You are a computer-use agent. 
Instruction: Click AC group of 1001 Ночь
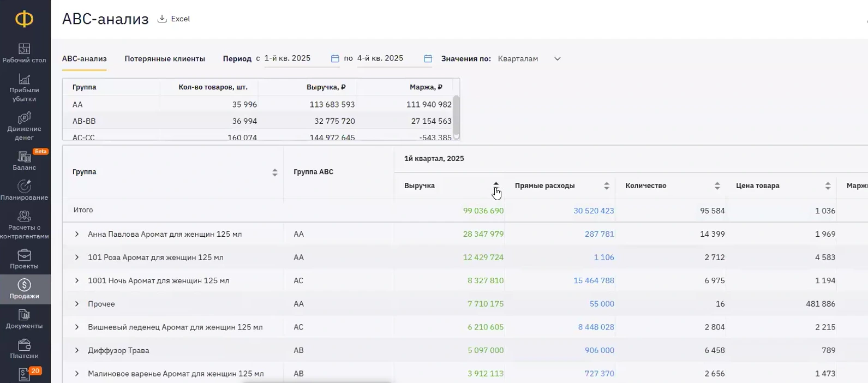click(298, 280)
